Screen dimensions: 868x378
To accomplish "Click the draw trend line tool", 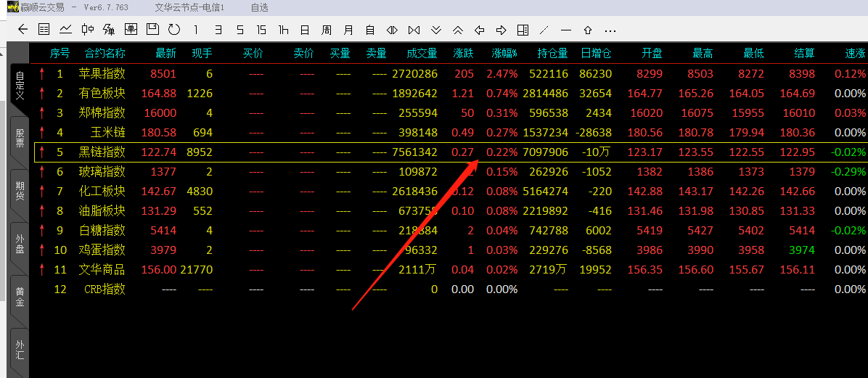I will [x=544, y=30].
